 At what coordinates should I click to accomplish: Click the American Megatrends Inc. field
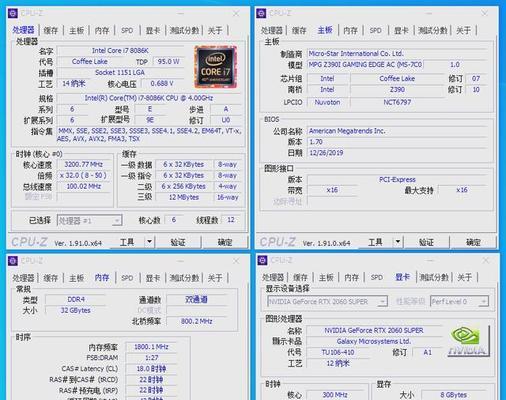[397, 131]
